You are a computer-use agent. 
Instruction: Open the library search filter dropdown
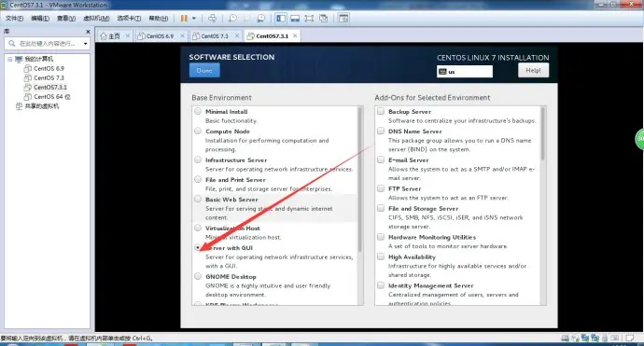coord(86,44)
